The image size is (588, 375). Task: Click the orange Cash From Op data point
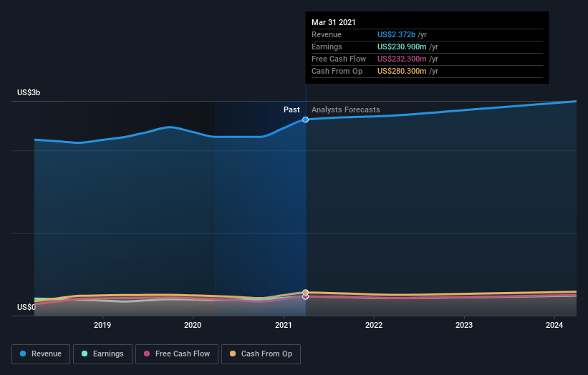(305, 292)
